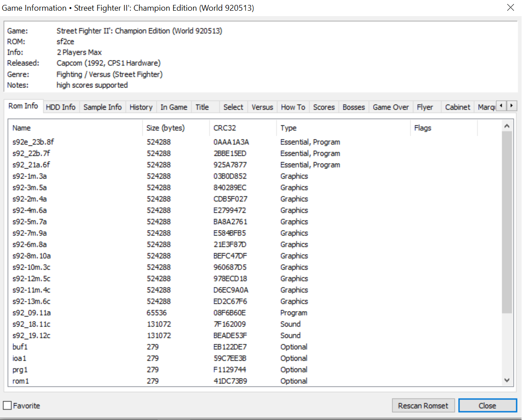522x420 pixels.
Task: Select the s92-10m.3c ROM entry
Action: click(255, 267)
